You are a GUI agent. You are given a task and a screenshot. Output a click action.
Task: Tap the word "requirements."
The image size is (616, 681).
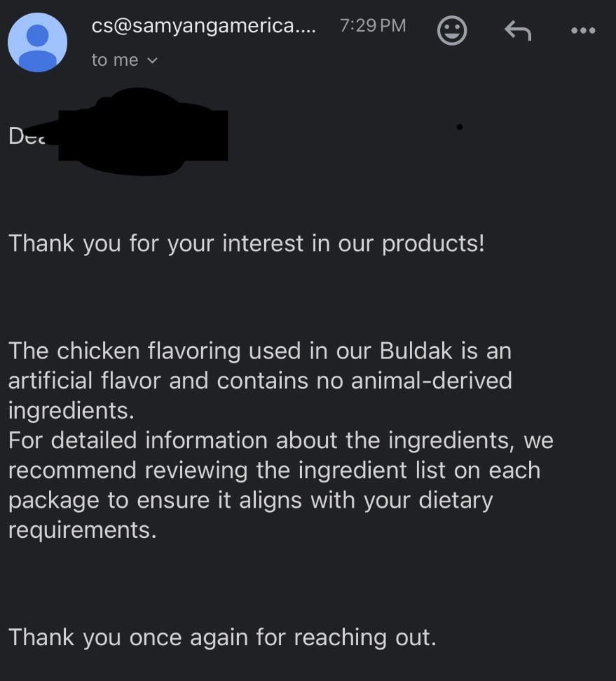(x=82, y=530)
